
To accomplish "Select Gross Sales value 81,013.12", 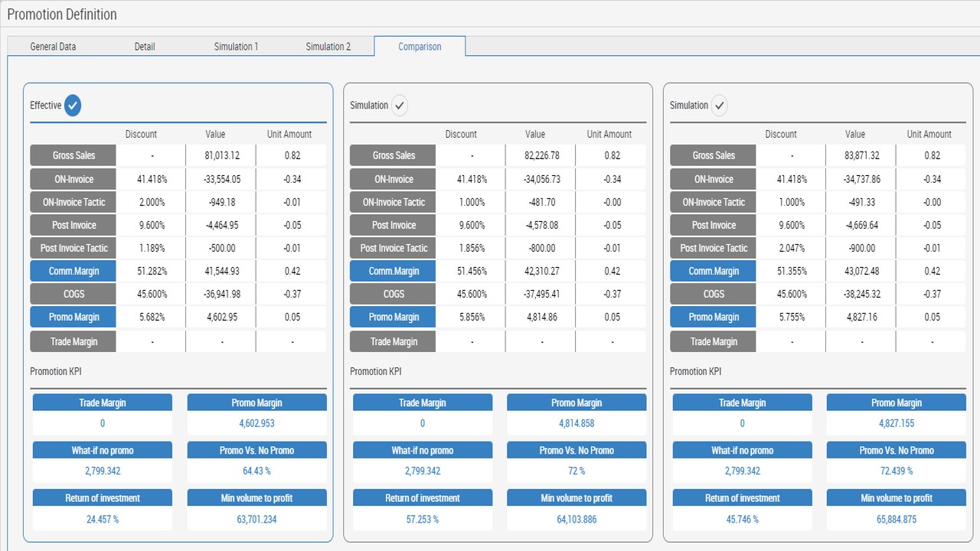I will coord(220,155).
